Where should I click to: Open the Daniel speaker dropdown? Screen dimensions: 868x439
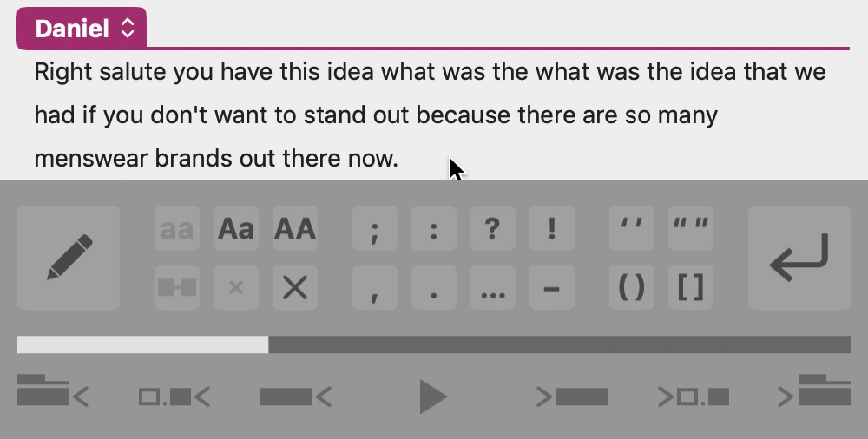pos(82,29)
